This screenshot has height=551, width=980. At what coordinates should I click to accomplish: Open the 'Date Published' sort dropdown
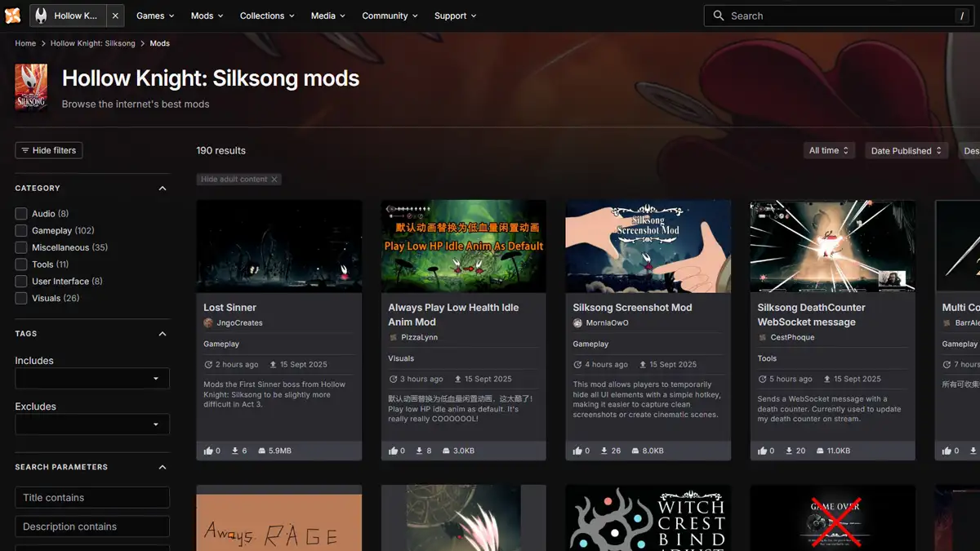coord(906,150)
